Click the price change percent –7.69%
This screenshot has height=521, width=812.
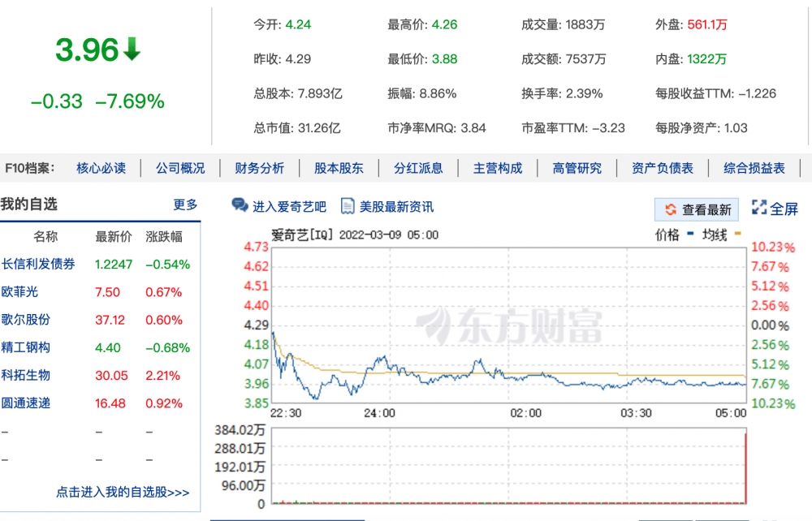130,101
